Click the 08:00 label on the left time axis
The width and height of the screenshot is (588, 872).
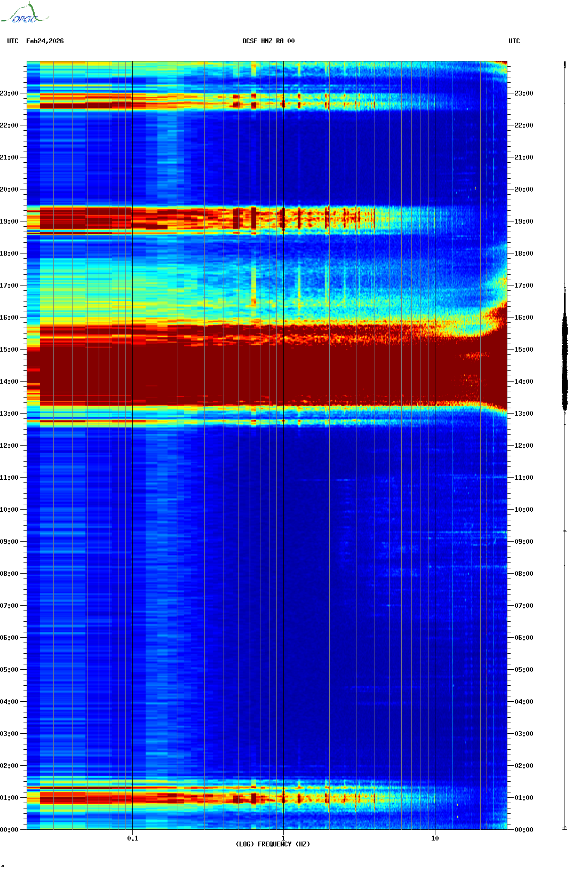(x=9, y=574)
